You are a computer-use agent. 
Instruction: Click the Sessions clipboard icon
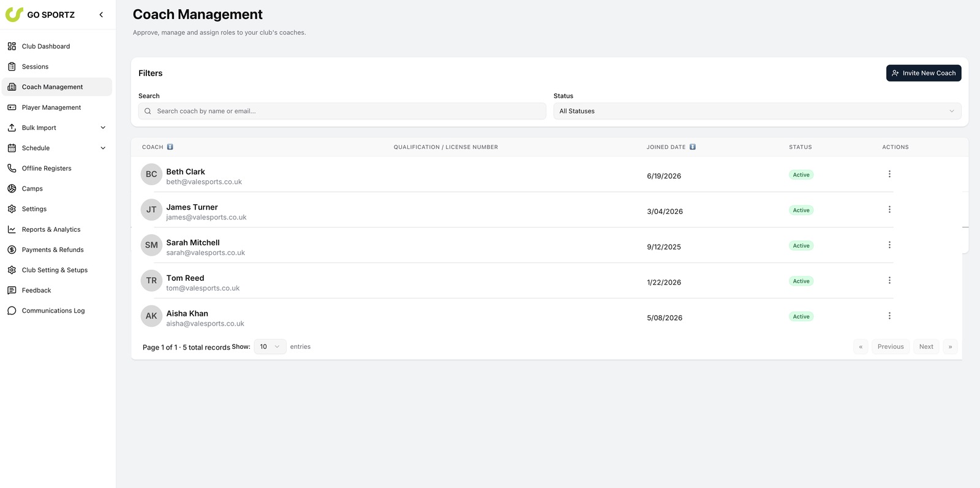(x=12, y=66)
